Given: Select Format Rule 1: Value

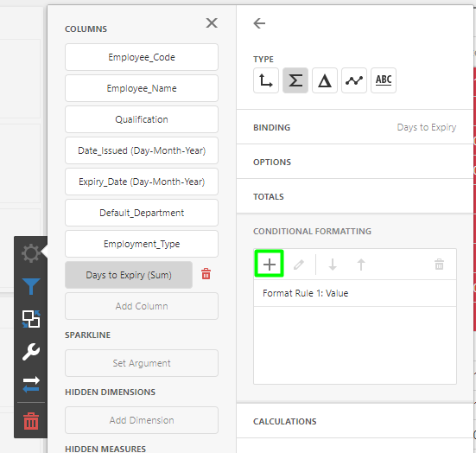Looking at the screenshot, I should point(355,293).
